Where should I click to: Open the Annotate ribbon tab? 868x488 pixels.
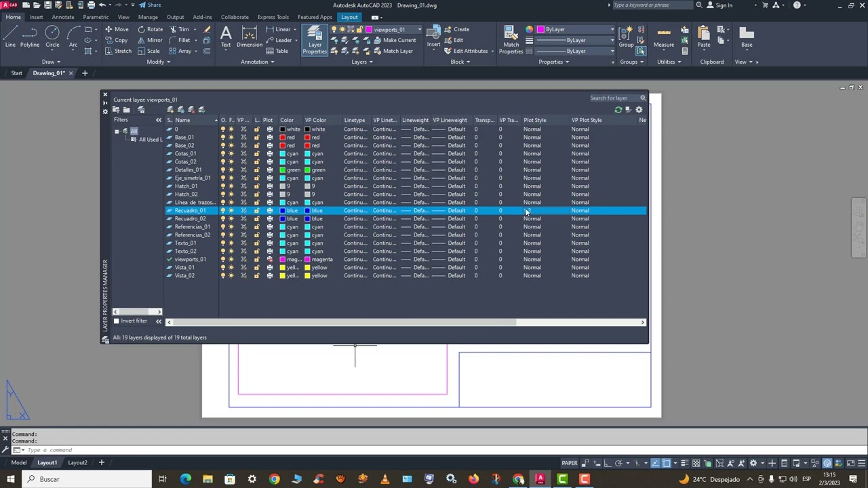click(63, 17)
